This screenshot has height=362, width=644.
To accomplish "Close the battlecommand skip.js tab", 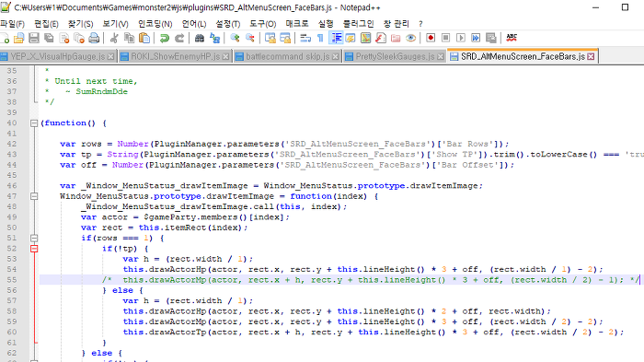I will tap(336, 57).
